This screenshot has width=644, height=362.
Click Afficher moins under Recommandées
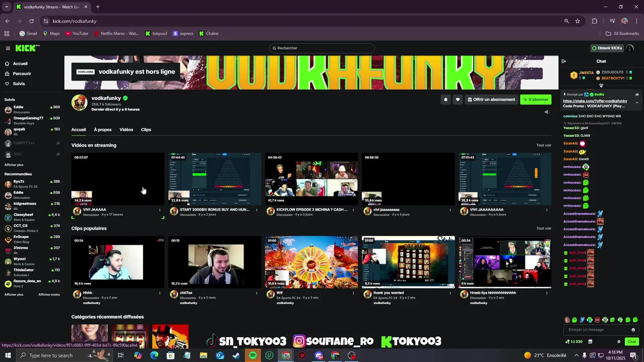click(49, 295)
